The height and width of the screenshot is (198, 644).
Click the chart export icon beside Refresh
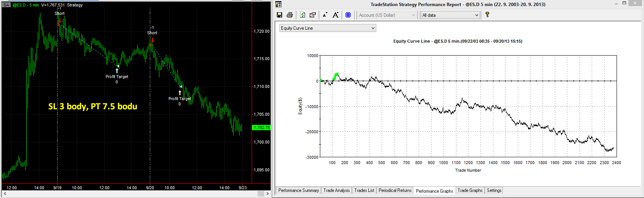313,15
